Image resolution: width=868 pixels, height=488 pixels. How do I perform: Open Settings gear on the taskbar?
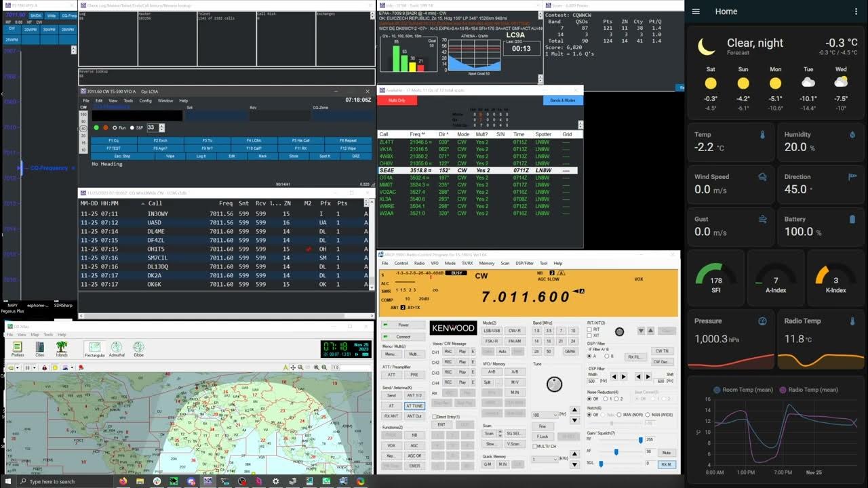pyautogui.click(x=275, y=481)
